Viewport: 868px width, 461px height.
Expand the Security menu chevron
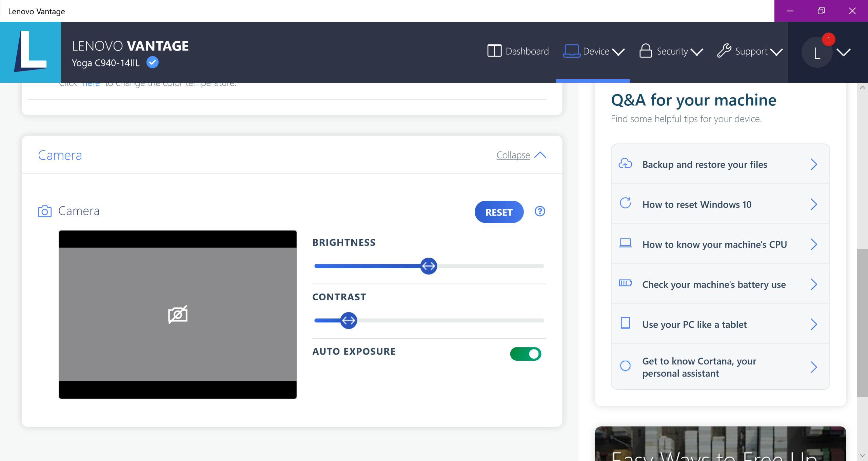tap(697, 52)
